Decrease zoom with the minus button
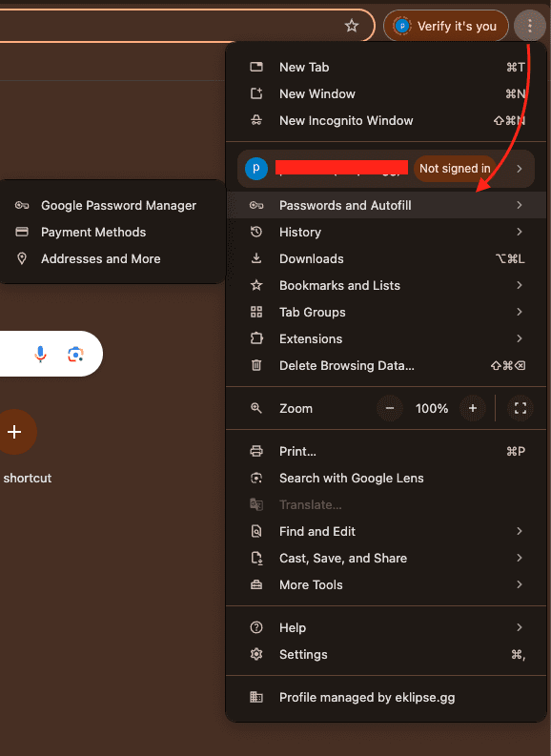 point(390,408)
